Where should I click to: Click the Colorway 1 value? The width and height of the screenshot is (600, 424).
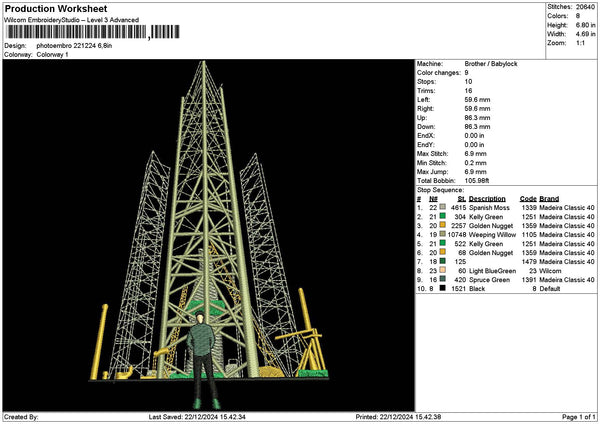pyautogui.click(x=52, y=55)
